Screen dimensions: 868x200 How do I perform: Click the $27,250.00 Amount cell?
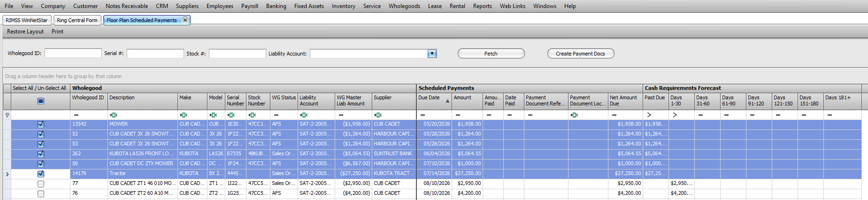467,174
